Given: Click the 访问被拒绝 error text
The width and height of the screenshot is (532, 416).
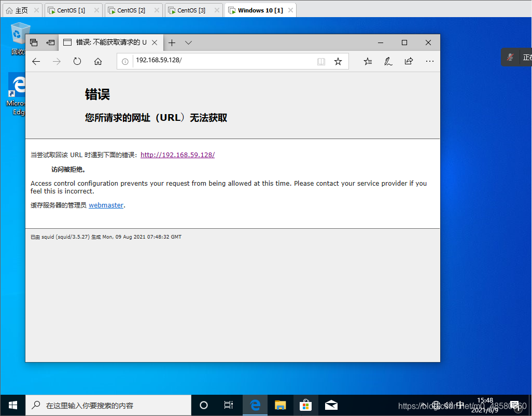Looking at the screenshot, I should tap(68, 169).
